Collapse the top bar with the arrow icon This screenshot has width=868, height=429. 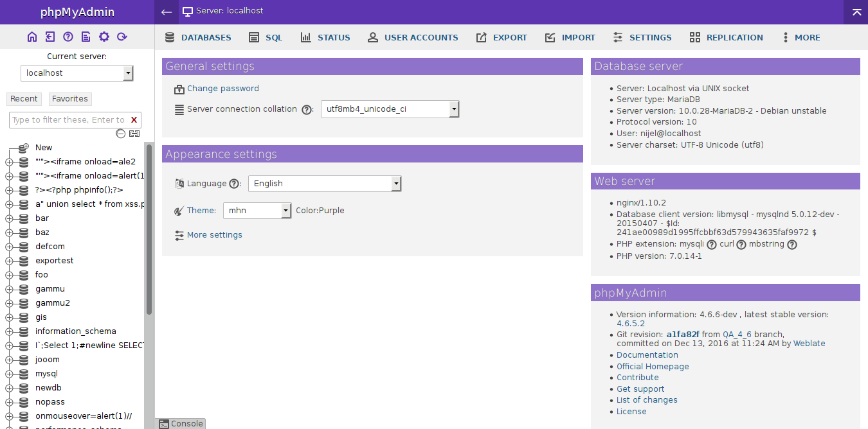[856, 12]
